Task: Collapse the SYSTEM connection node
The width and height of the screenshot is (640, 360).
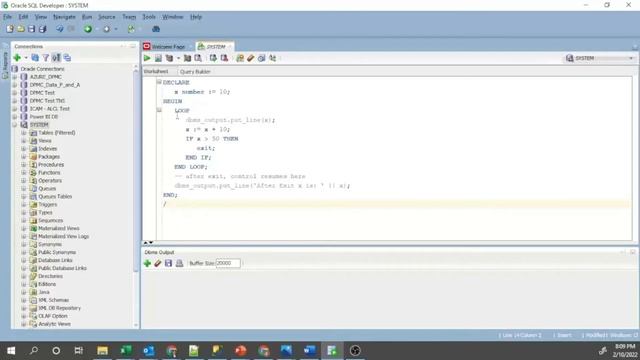Action: (x=15, y=124)
